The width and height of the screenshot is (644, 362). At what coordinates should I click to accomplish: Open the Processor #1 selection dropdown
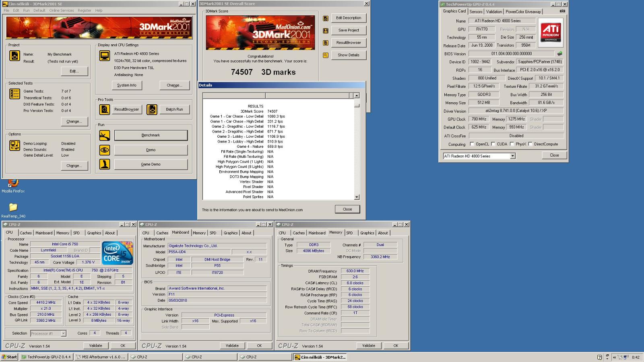tap(63, 333)
